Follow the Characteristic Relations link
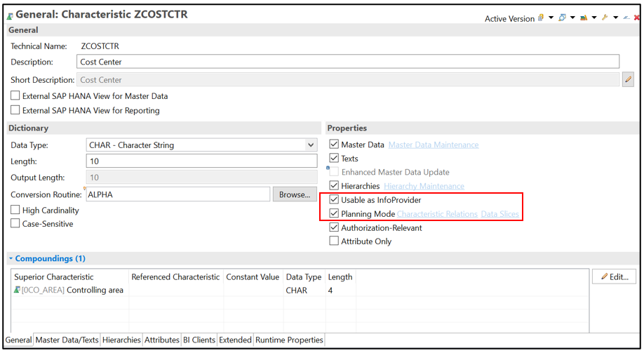 [x=437, y=214]
